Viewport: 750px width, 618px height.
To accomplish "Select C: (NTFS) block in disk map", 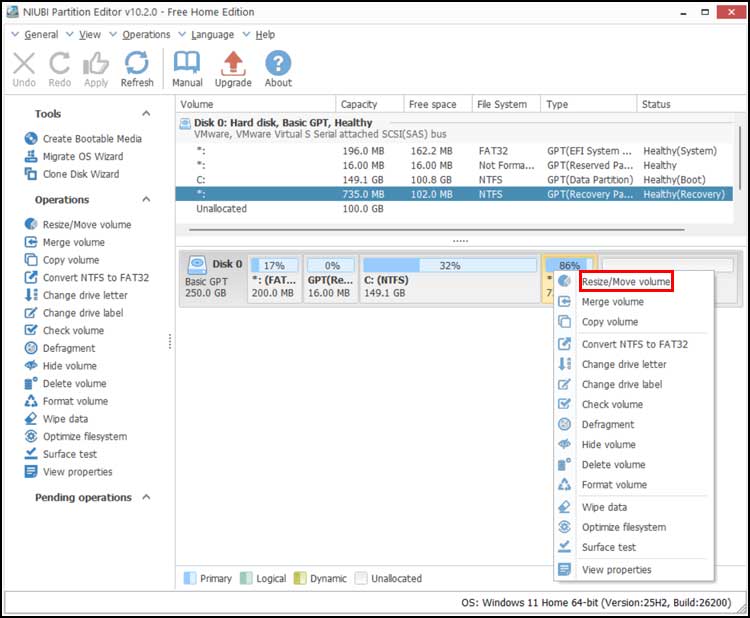I will click(450, 279).
